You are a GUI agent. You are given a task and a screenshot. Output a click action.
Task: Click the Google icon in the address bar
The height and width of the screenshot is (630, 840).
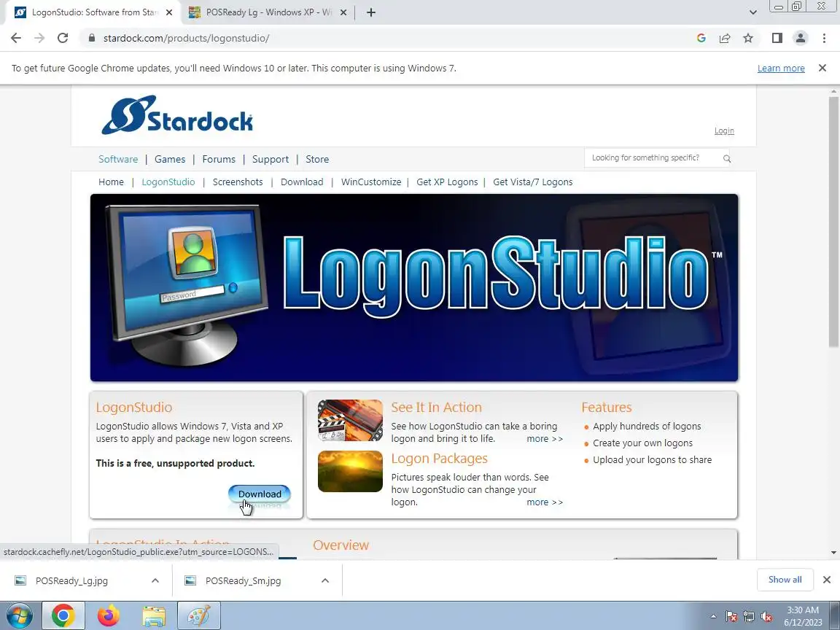click(x=701, y=38)
